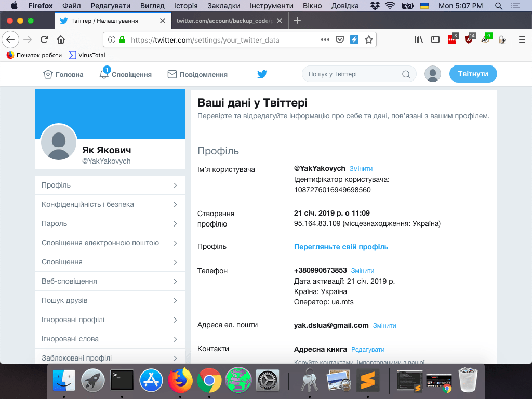Save page to Pocket icon
This screenshot has height=399, width=532.
[x=340, y=39]
